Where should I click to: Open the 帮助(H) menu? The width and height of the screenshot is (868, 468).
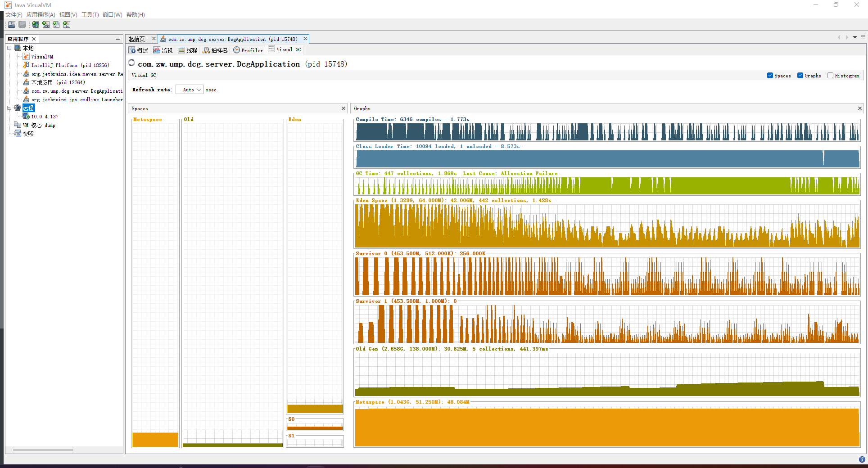(x=136, y=15)
